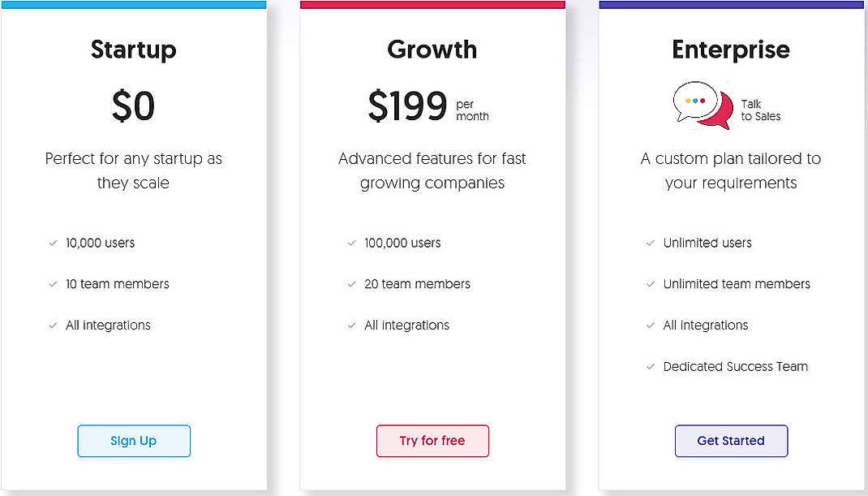Click the checkmark next to 20 team members
The width and height of the screenshot is (868, 496).
[350, 284]
